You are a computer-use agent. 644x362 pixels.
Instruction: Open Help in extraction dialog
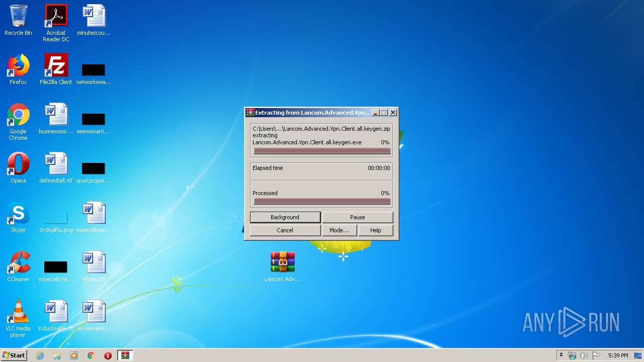376,230
